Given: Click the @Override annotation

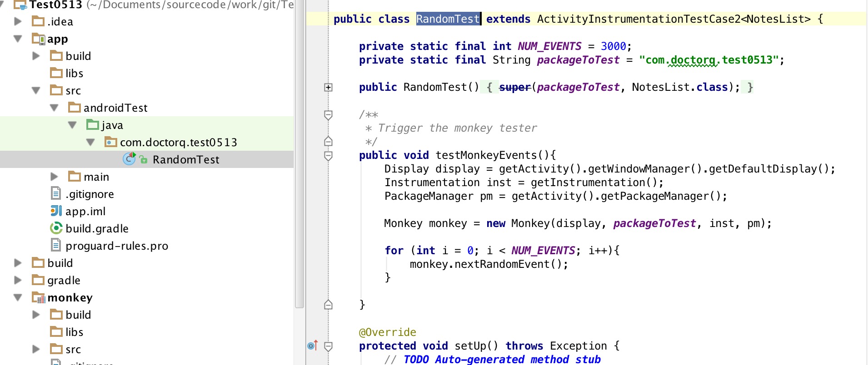Looking at the screenshot, I should pos(388,332).
